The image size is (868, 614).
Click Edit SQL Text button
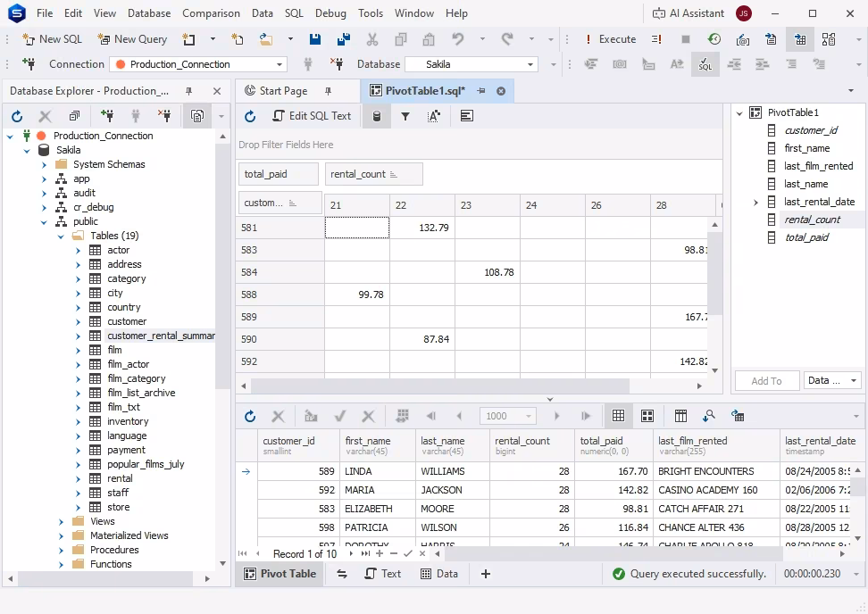pos(313,116)
